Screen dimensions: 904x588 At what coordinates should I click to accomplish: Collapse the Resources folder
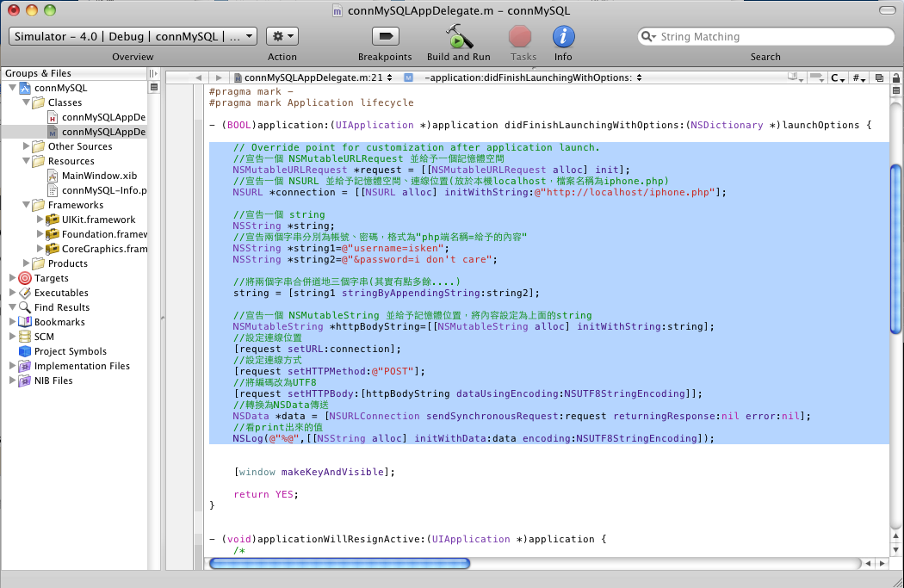pos(26,161)
